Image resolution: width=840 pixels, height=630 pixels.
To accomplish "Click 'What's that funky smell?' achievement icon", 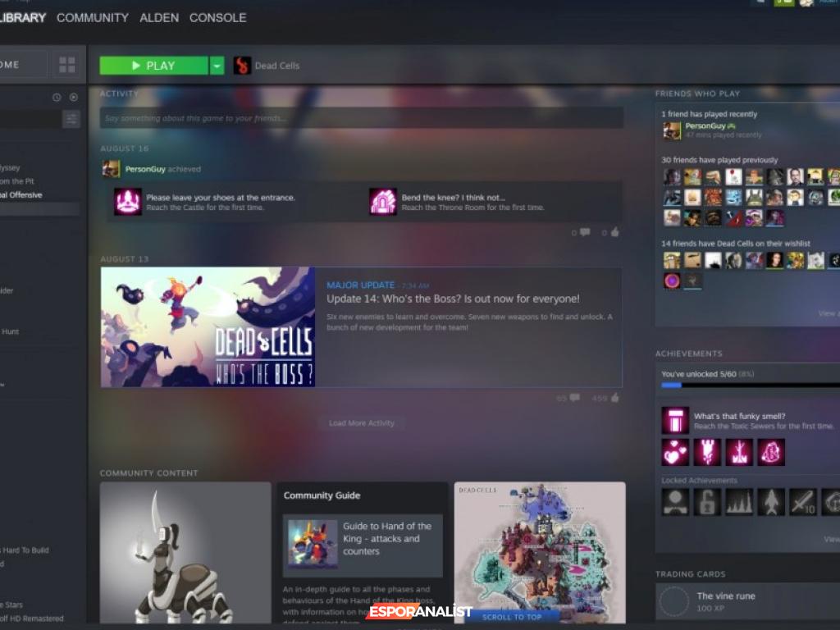I will click(x=675, y=421).
